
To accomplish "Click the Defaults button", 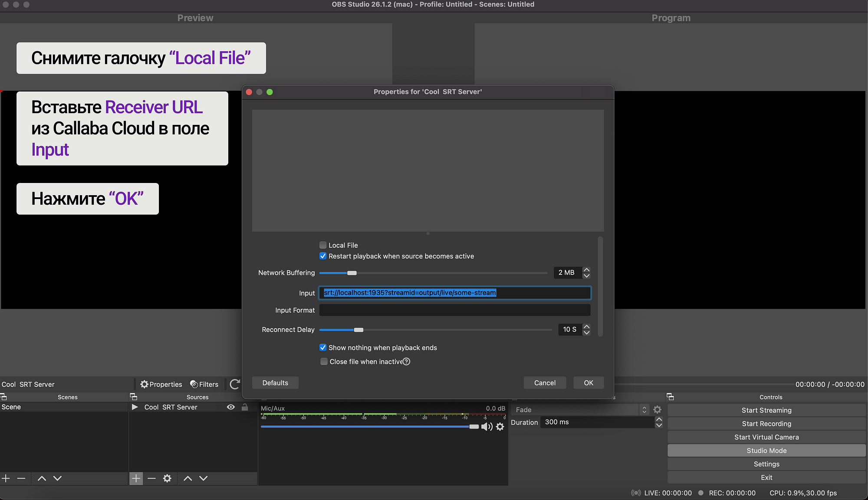I will tap(275, 383).
